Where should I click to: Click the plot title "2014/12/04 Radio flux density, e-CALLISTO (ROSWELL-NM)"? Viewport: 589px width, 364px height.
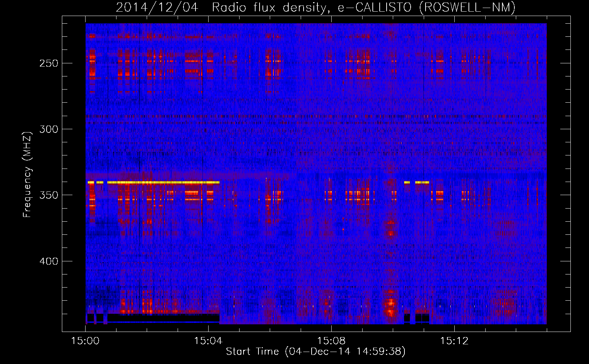click(316, 7)
